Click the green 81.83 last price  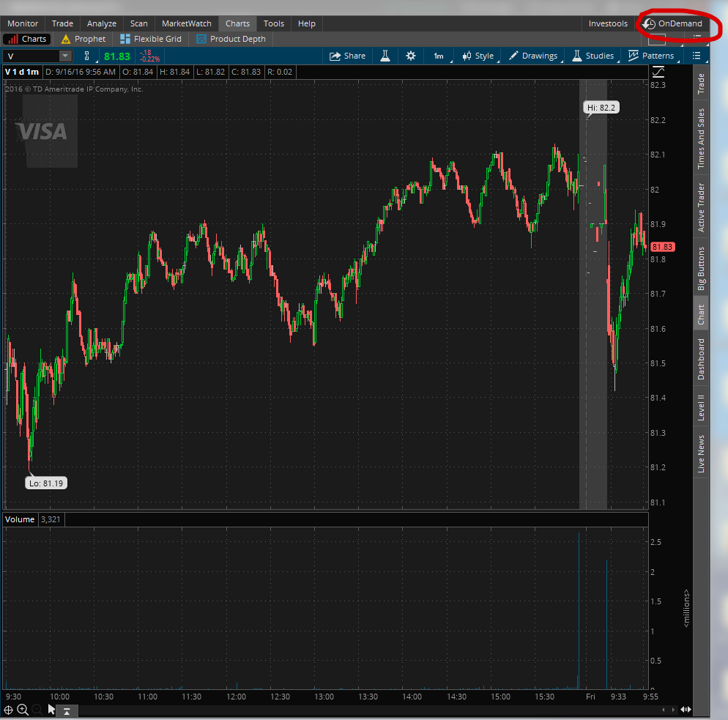(117, 56)
